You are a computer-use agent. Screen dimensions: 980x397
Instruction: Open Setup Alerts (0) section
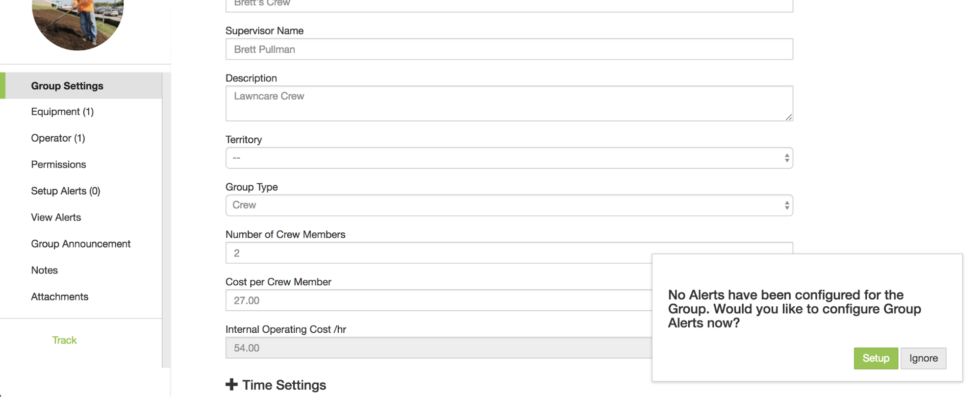click(x=65, y=191)
